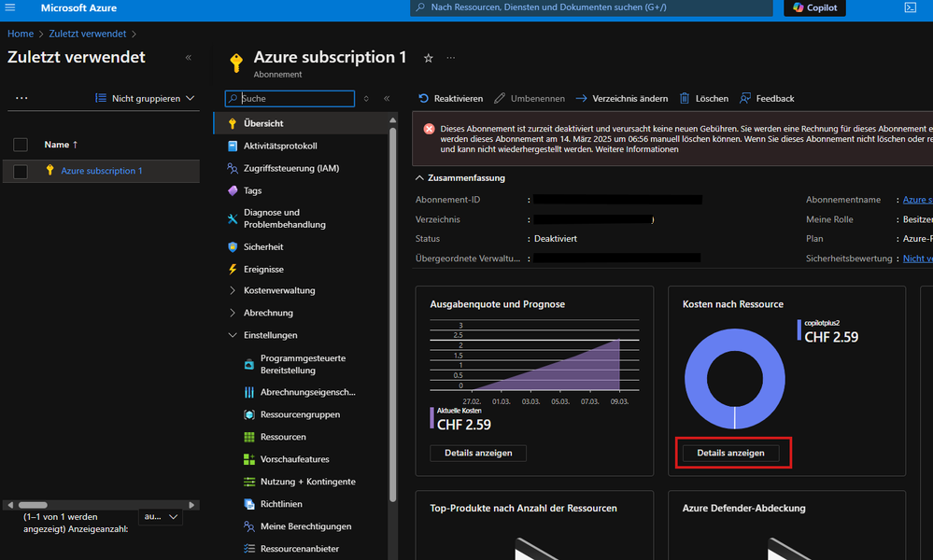Click the right arrow of the horizontal scrollbar
This screenshot has width=933, height=560.
(191, 505)
